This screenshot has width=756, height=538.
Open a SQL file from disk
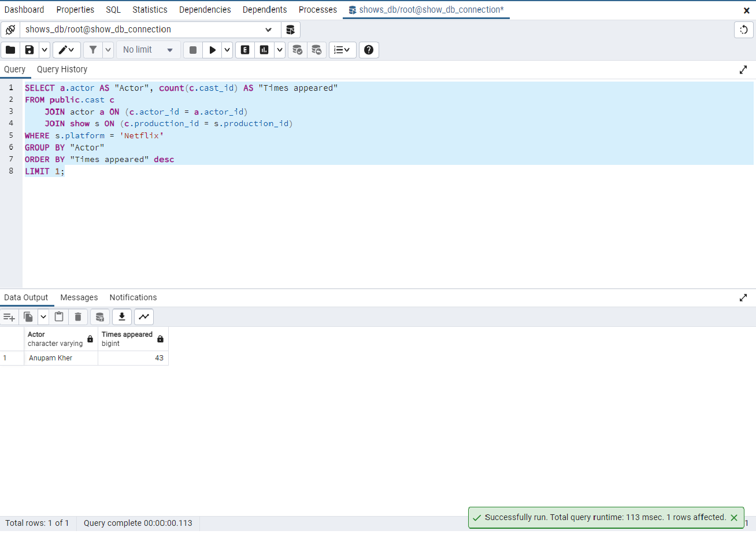tap(10, 50)
